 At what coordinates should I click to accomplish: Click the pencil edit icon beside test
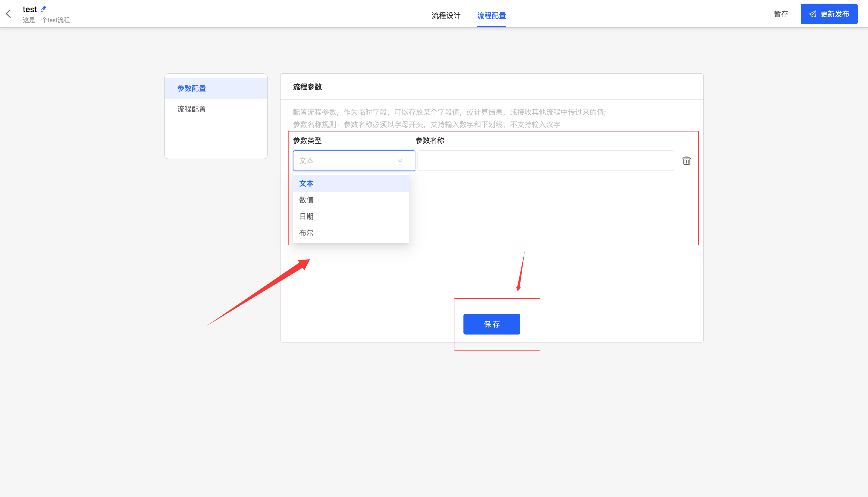point(43,9)
